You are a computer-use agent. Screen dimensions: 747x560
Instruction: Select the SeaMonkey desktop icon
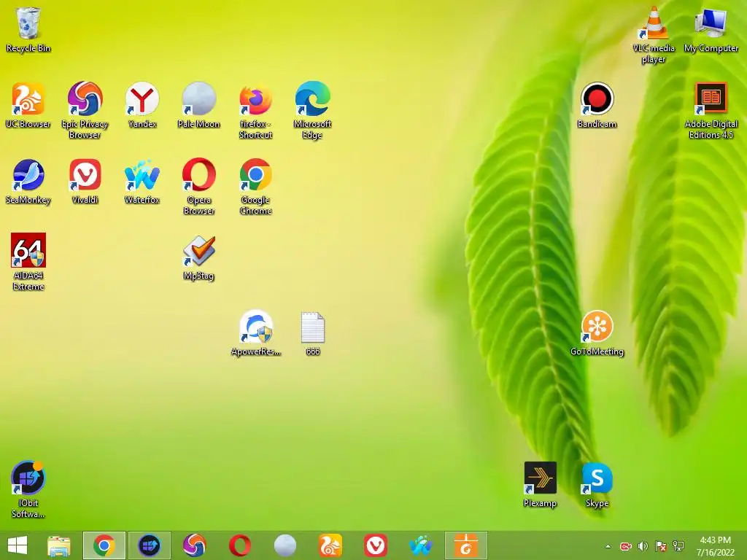pyautogui.click(x=28, y=182)
